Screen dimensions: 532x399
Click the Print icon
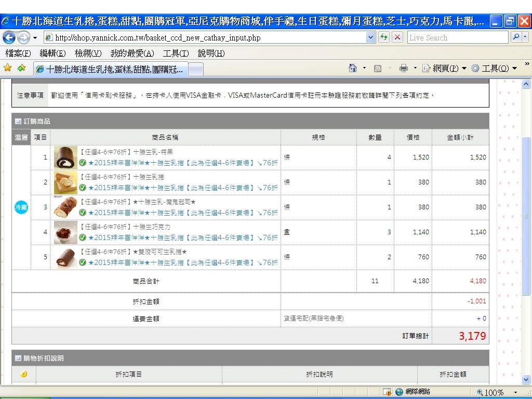pos(403,68)
